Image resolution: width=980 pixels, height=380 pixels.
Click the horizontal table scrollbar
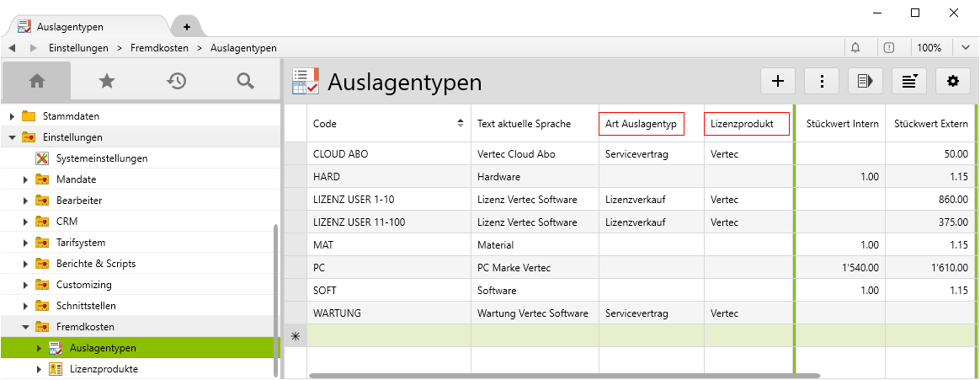pyautogui.click(x=564, y=375)
